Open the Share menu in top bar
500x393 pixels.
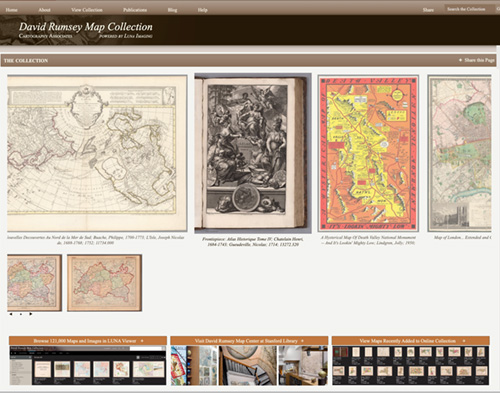[428, 10]
